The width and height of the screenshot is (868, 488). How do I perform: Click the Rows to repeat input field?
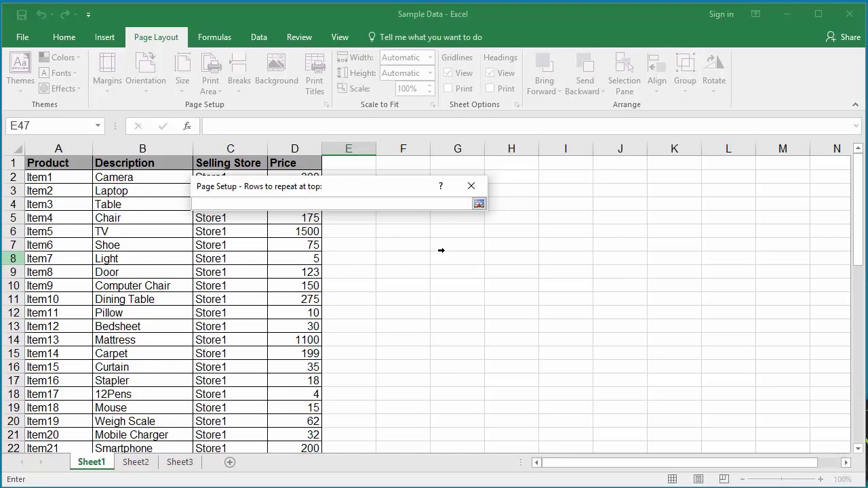332,204
